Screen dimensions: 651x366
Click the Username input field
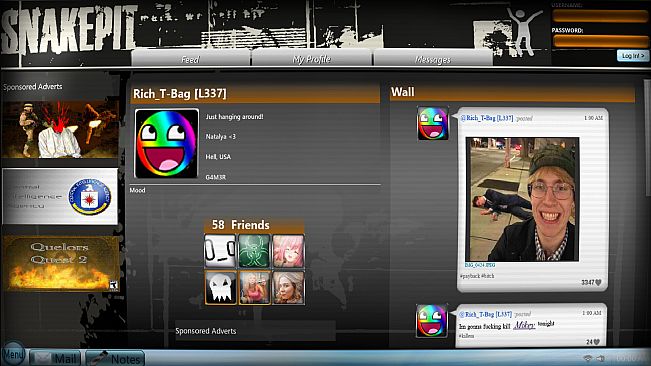point(600,16)
